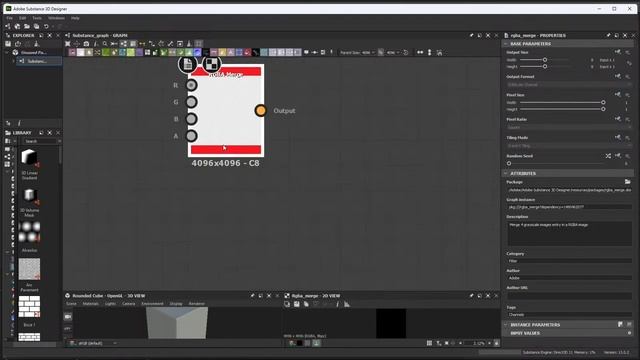
Task: Open the Output Format dropdown
Action: [569, 84]
